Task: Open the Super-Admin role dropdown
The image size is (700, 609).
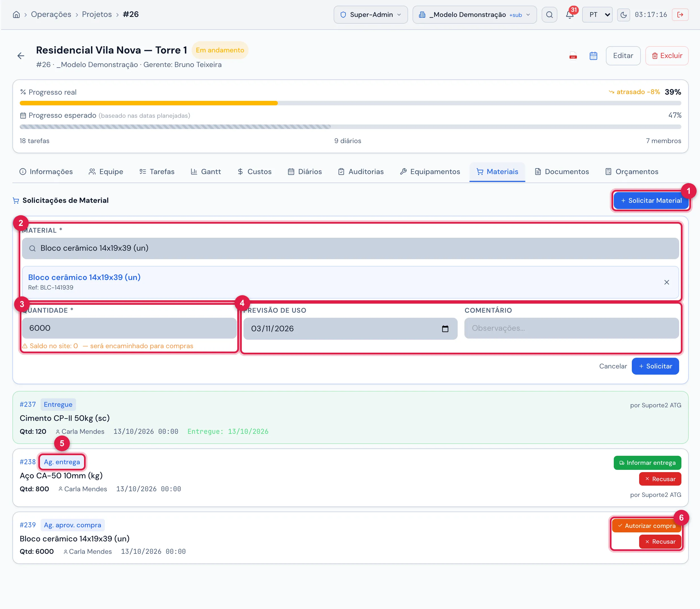Action: click(371, 15)
